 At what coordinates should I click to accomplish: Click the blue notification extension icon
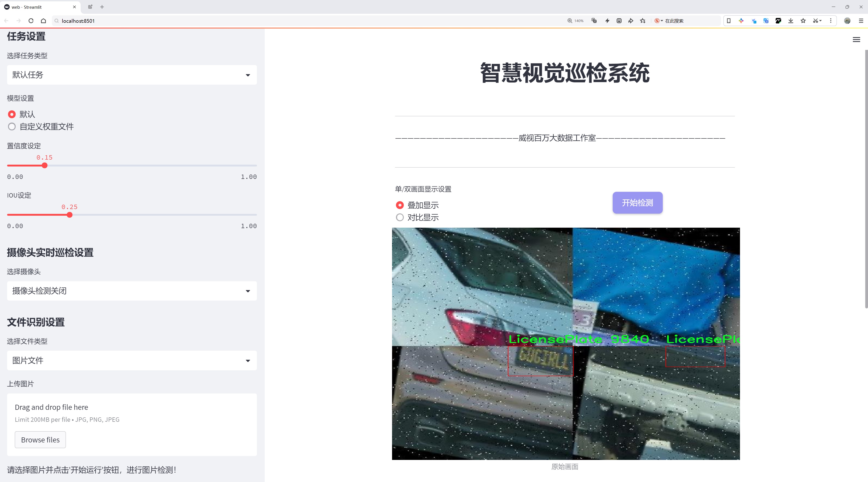click(x=754, y=21)
